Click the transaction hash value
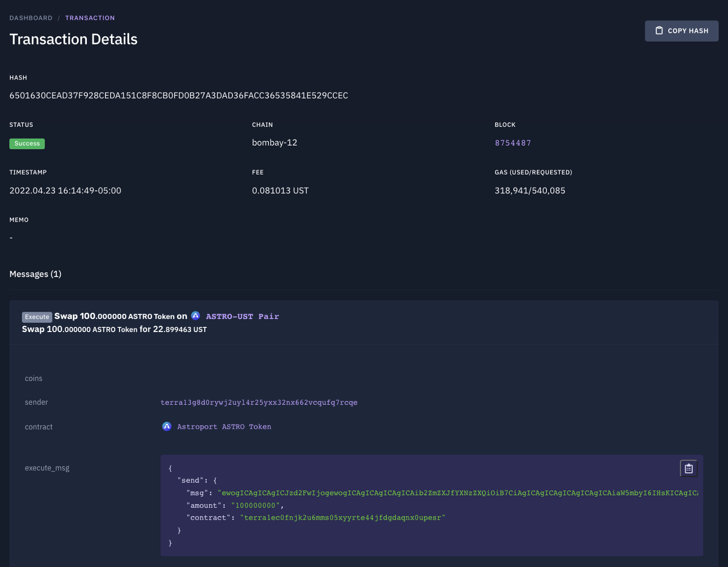Image resolution: width=728 pixels, height=567 pixels. tap(179, 96)
